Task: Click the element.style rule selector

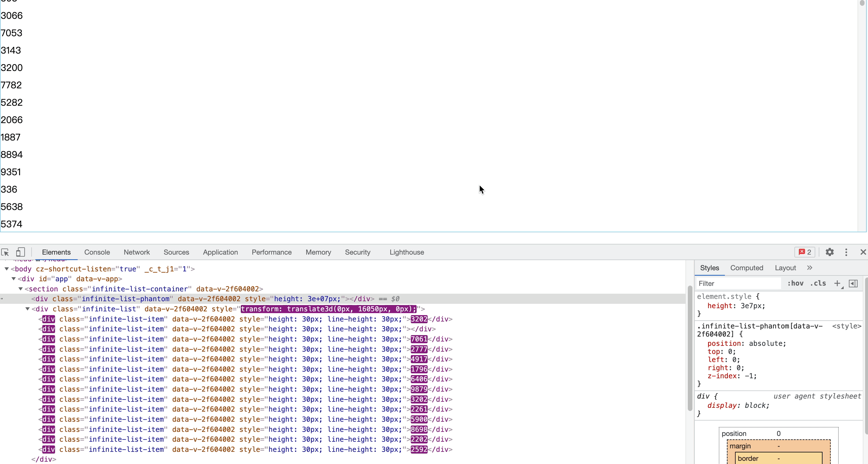Action: 724,297
